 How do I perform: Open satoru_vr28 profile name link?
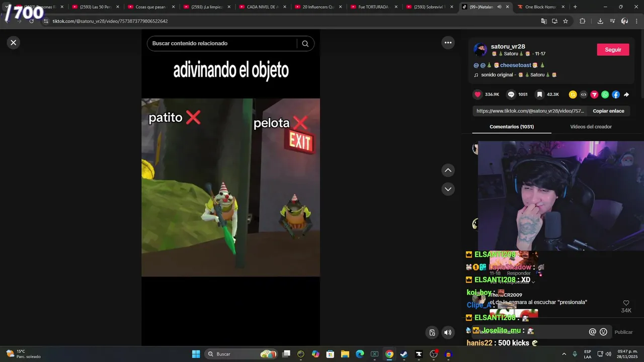click(x=508, y=47)
